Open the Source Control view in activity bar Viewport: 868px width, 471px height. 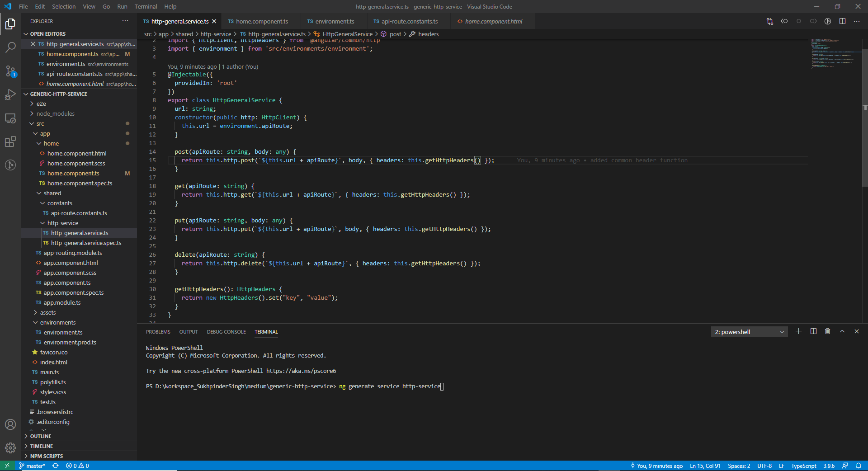click(x=10, y=71)
